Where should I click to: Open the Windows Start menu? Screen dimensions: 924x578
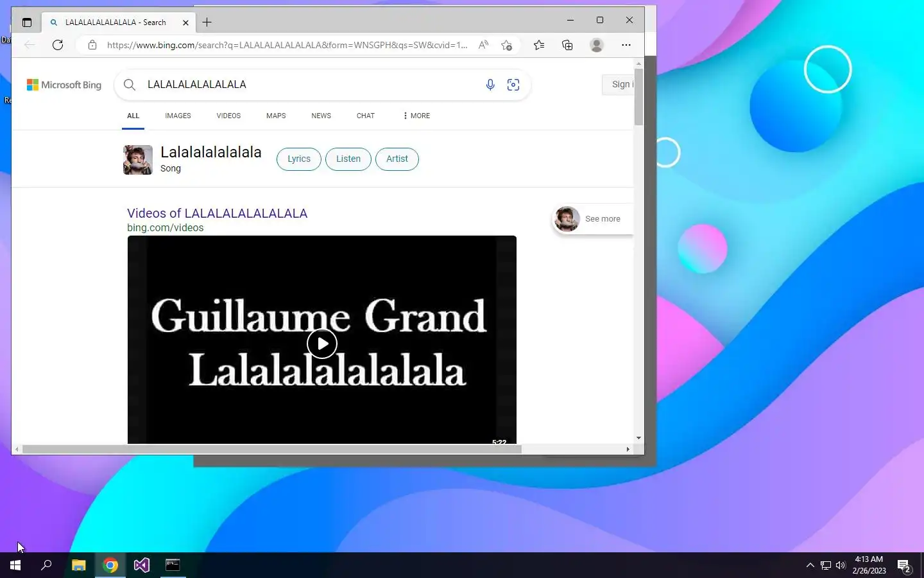pyautogui.click(x=15, y=565)
